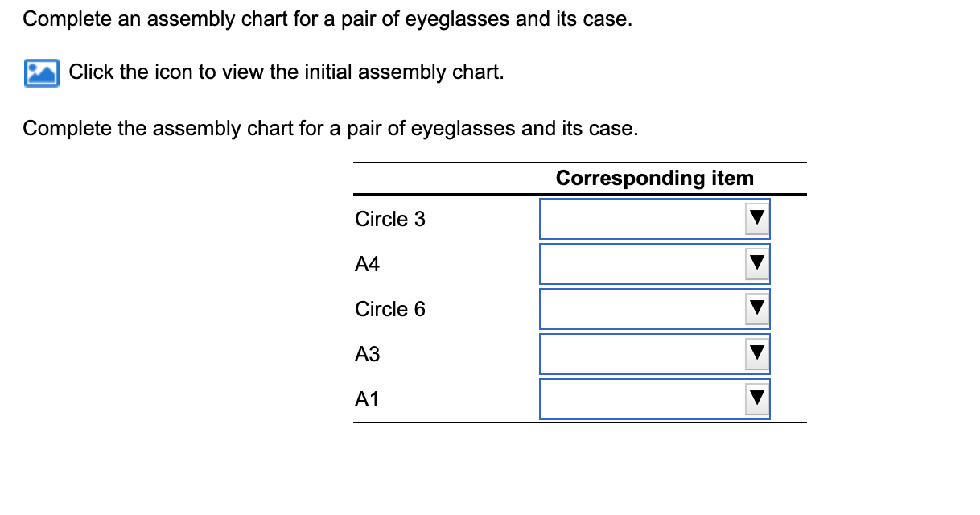Open the A3 corresponding item dropdown

757,353
